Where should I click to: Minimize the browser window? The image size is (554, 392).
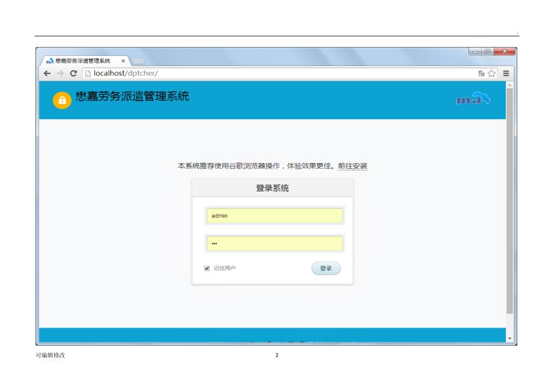click(475, 52)
